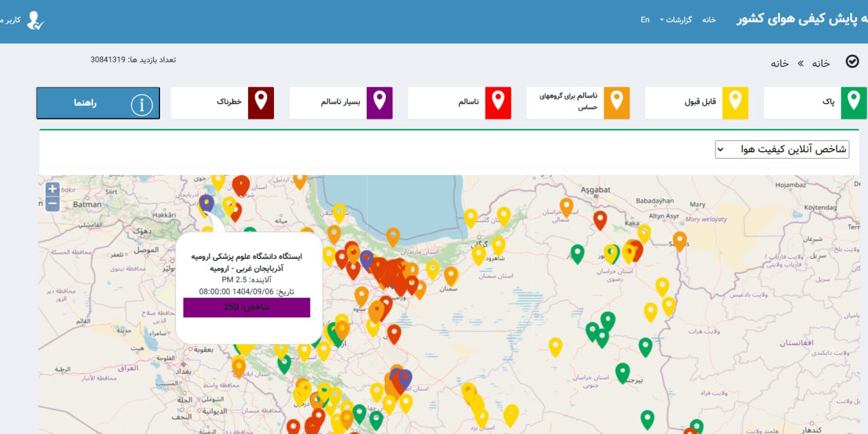Click the purple '250' index bar in popup
Screen dimensions: 868x434
pos(246,307)
